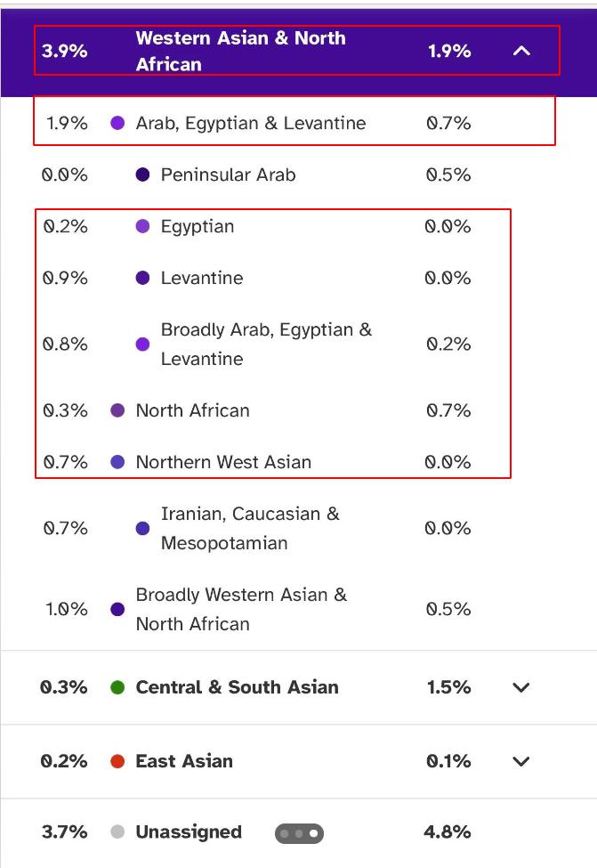
Task: Click the 4.8% Unassigned value
Action: tap(448, 832)
